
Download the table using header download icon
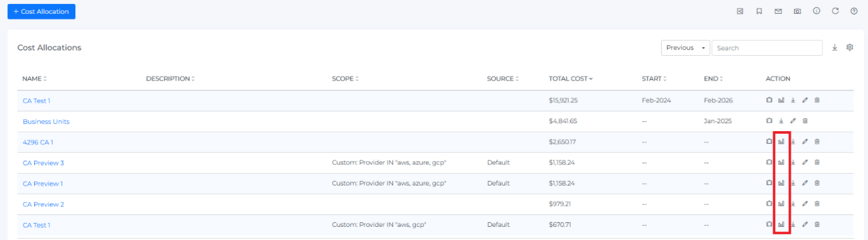tap(835, 47)
